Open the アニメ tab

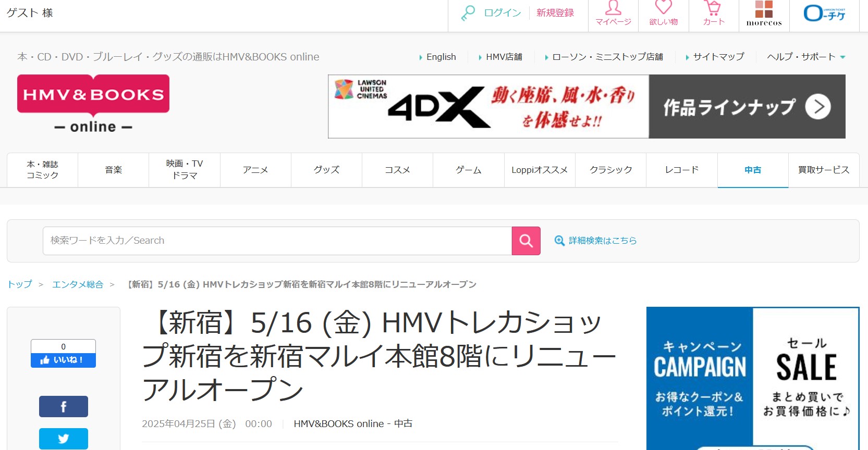point(255,170)
